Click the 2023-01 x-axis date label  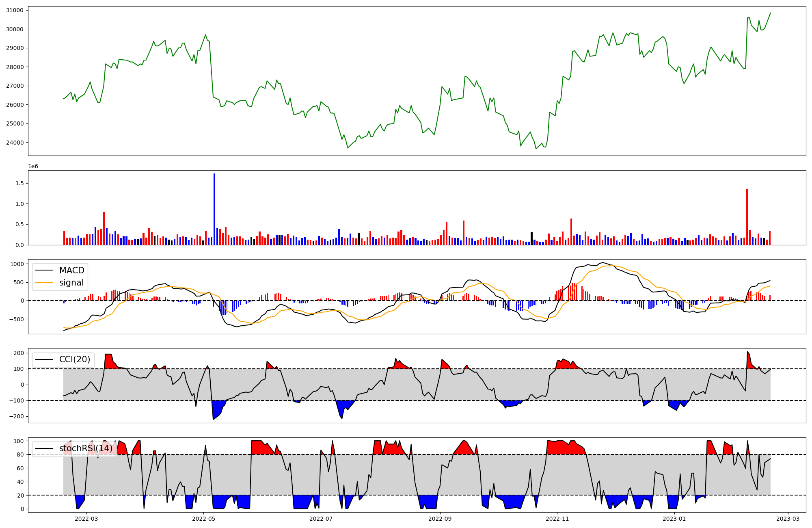(674, 519)
